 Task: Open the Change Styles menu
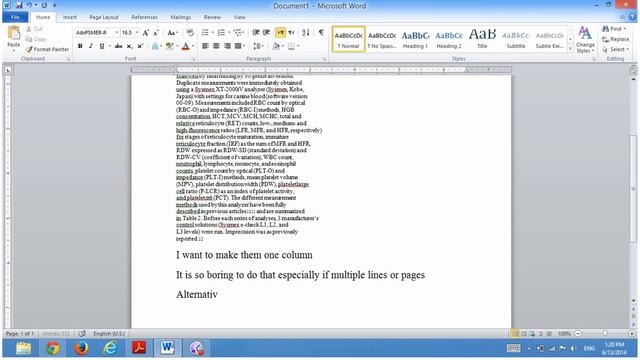(x=585, y=40)
